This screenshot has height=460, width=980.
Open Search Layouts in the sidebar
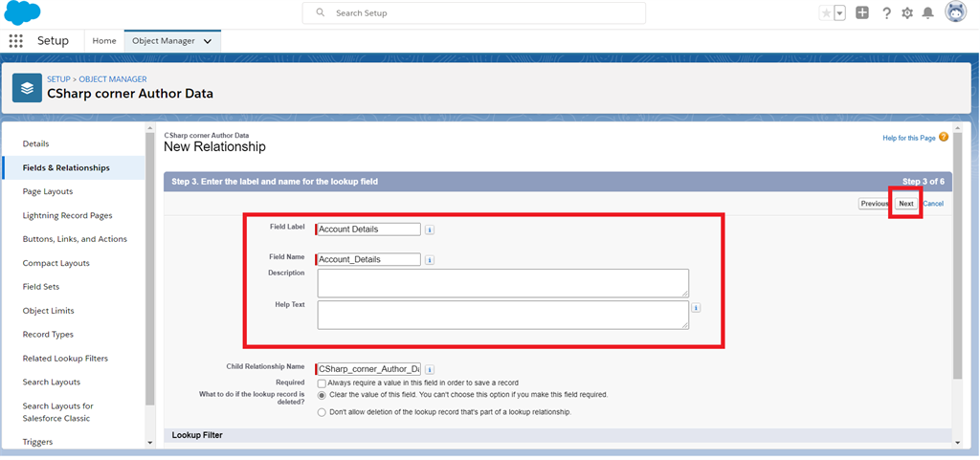(x=52, y=382)
